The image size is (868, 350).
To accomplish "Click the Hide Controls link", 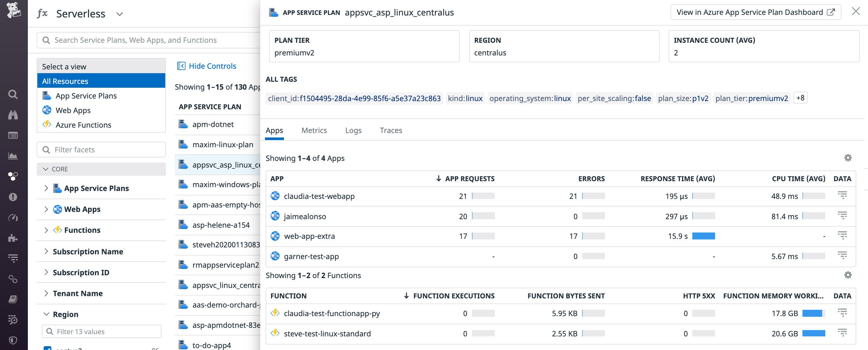I will coord(212,66).
